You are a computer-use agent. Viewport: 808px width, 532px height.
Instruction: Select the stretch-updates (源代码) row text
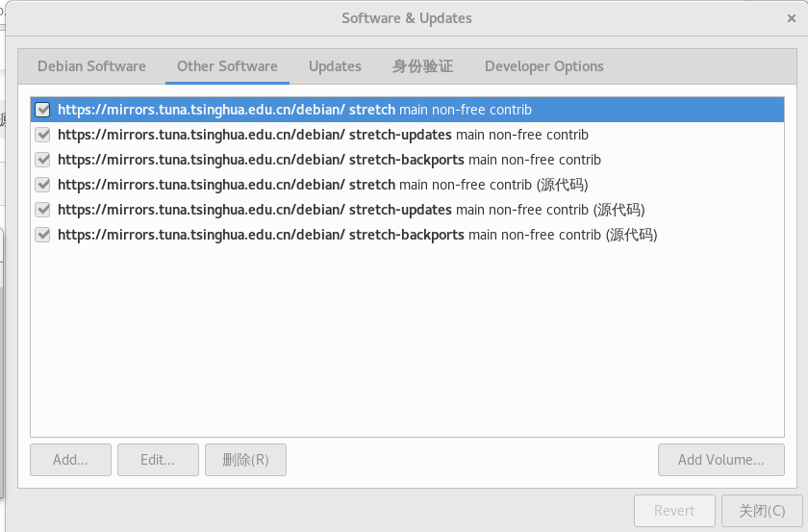tap(351, 210)
